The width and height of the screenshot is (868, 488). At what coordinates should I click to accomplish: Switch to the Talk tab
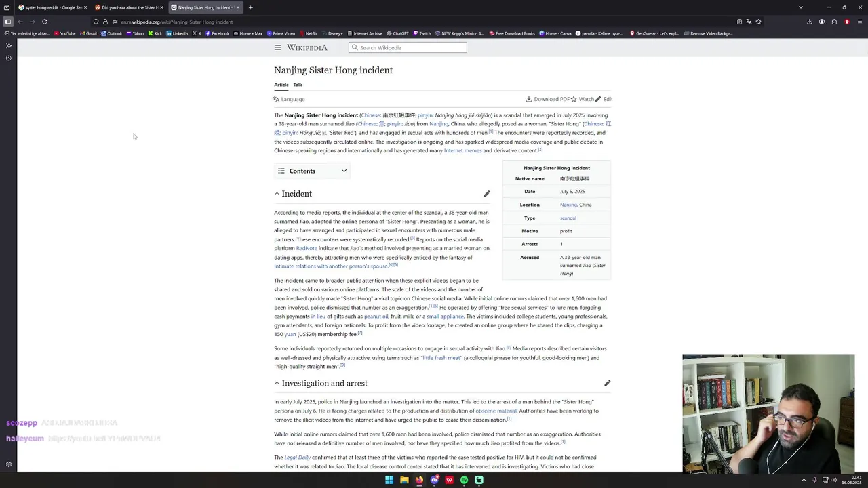point(298,85)
